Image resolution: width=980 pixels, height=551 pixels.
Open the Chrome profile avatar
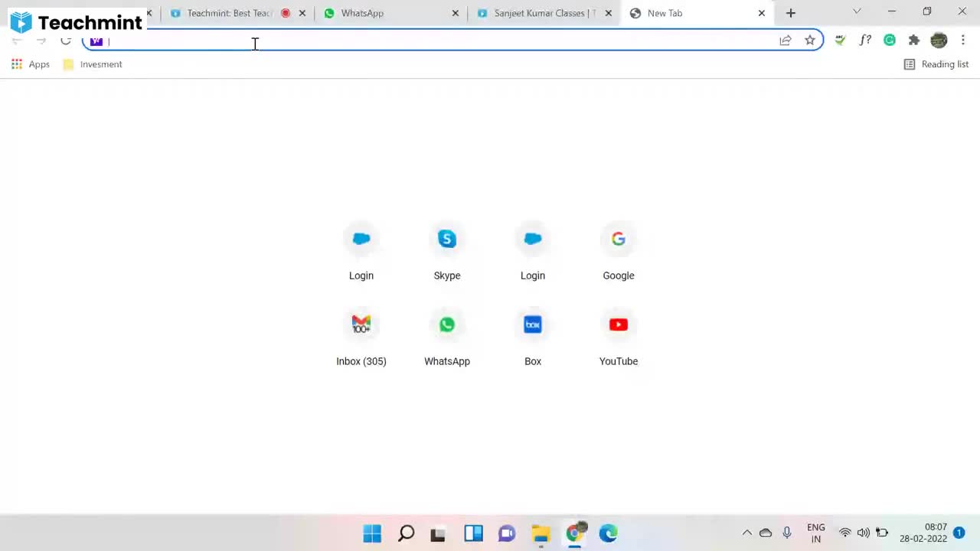(939, 41)
